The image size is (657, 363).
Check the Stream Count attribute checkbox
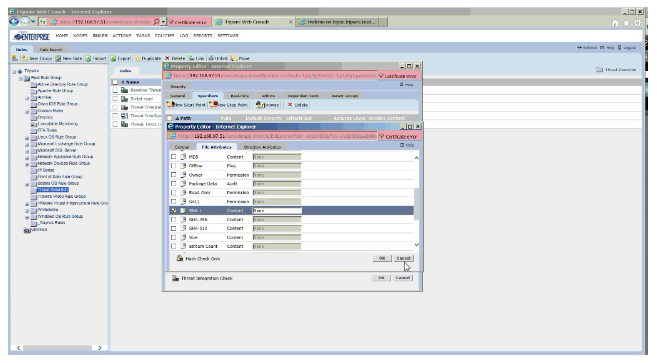pos(173,246)
